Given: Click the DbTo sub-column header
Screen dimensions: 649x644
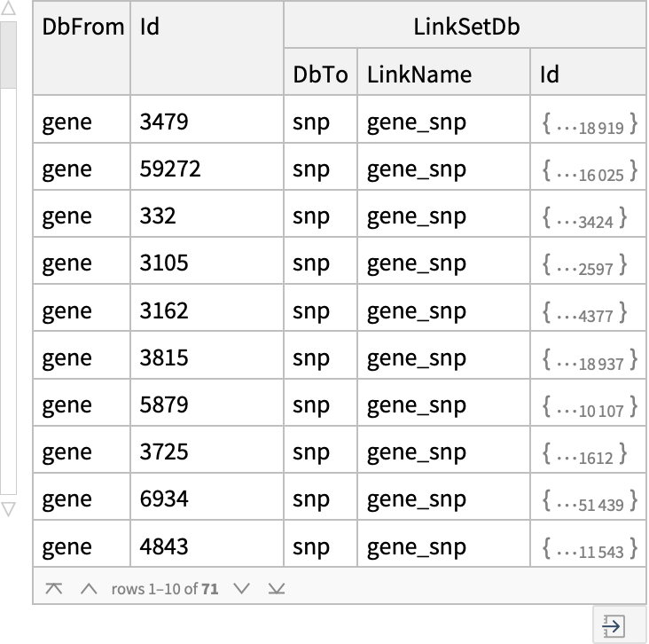Looking at the screenshot, I should pos(320,75).
